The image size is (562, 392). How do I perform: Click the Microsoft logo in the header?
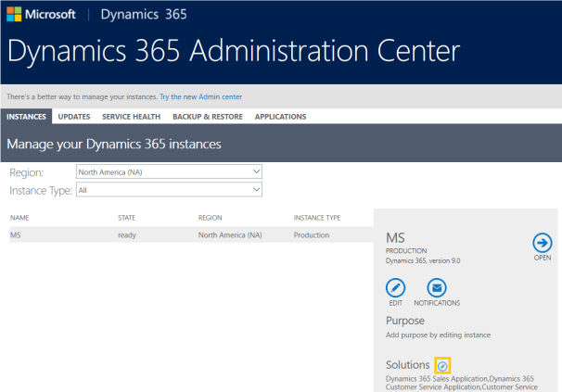(x=43, y=16)
